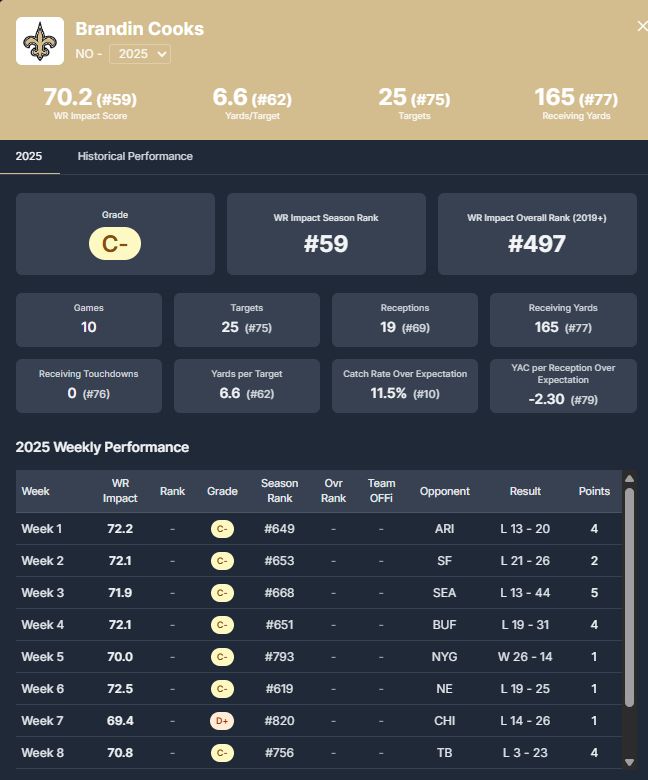Image resolution: width=648 pixels, height=780 pixels.
Task: Sort table by WR Impact column header
Action: [120, 491]
